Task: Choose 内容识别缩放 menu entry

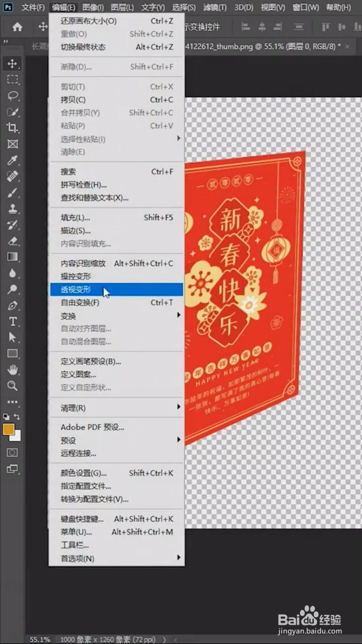Action: click(117, 263)
